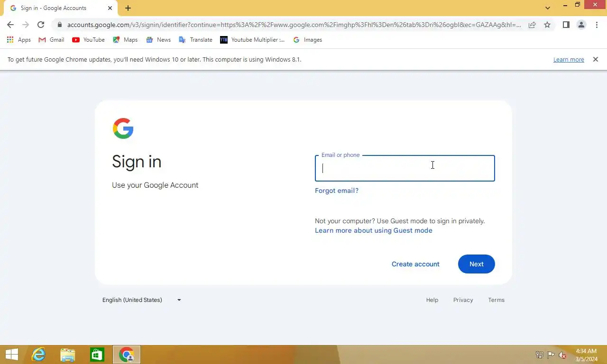Open Learn more about using Guest mode
Image resolution: width=607 pixels, height=364 pixels.
(374, 230)
